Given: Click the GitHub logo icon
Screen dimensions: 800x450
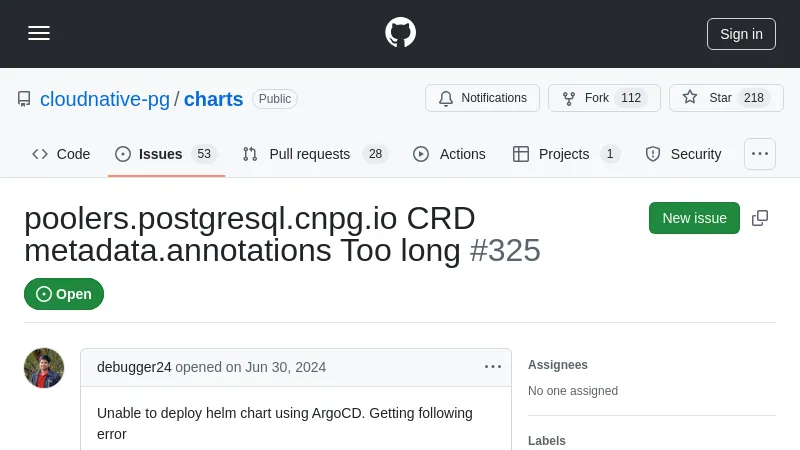Looking at the screenshot, I should pyautogui.click(x=400, y=33).
